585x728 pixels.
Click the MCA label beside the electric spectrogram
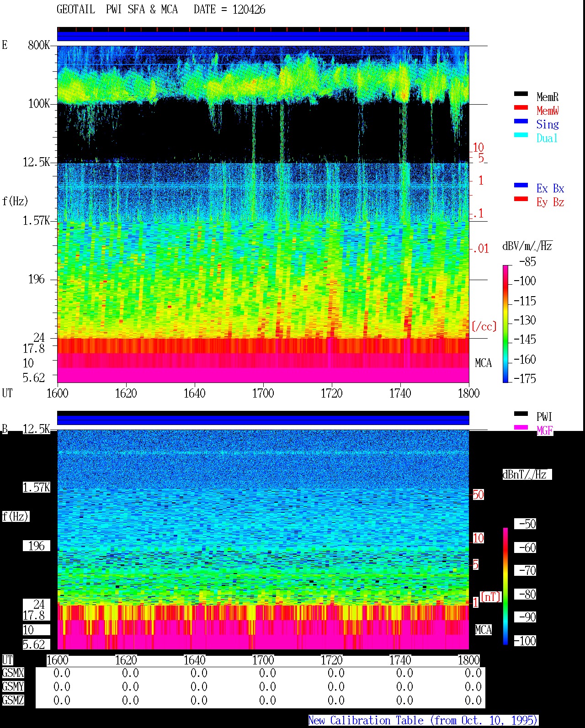point(483,363)
